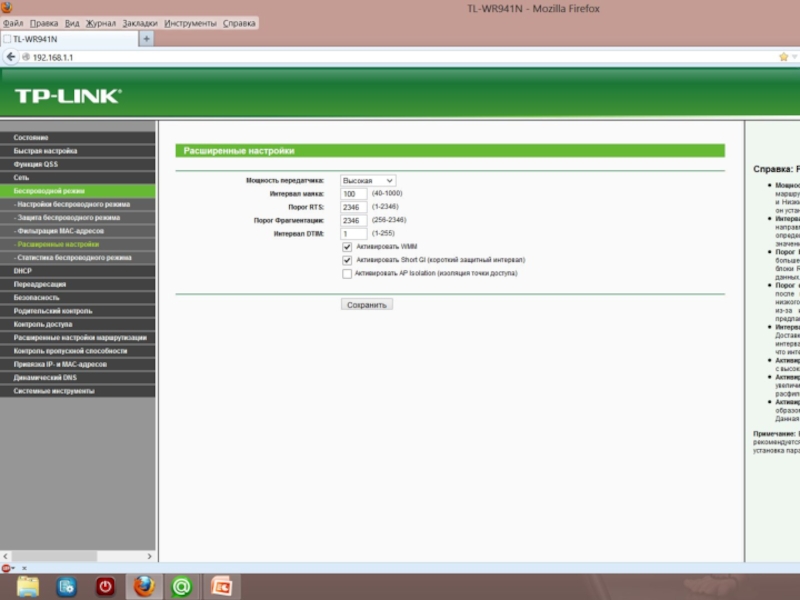
Task: Open the Инструменты menu
Action: 189,23
